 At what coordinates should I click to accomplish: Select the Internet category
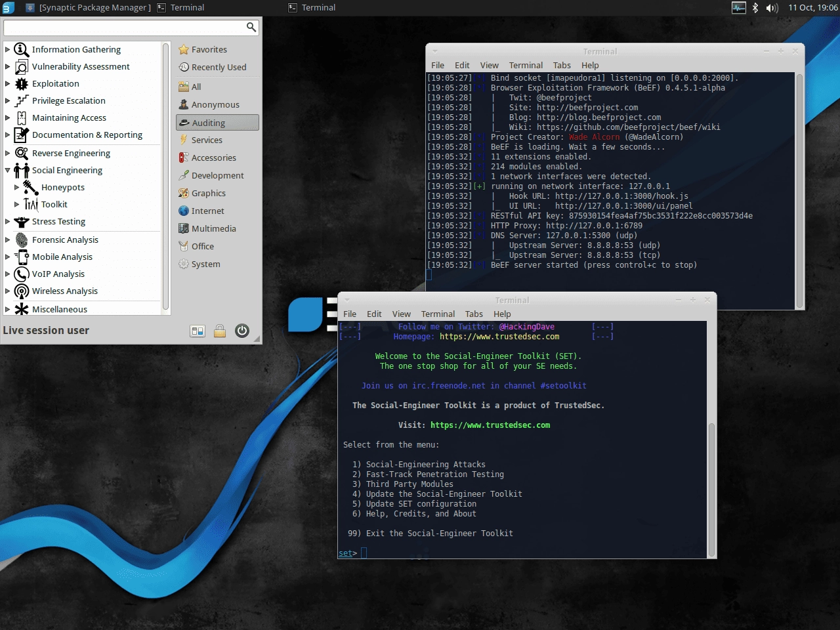pyautogui.click(x=218, y=211)
